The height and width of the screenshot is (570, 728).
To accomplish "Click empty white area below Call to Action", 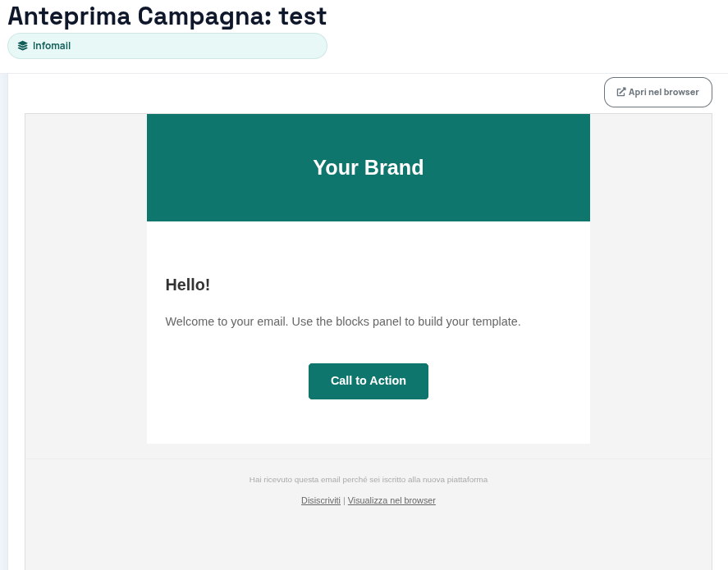I will coord(368,422).
